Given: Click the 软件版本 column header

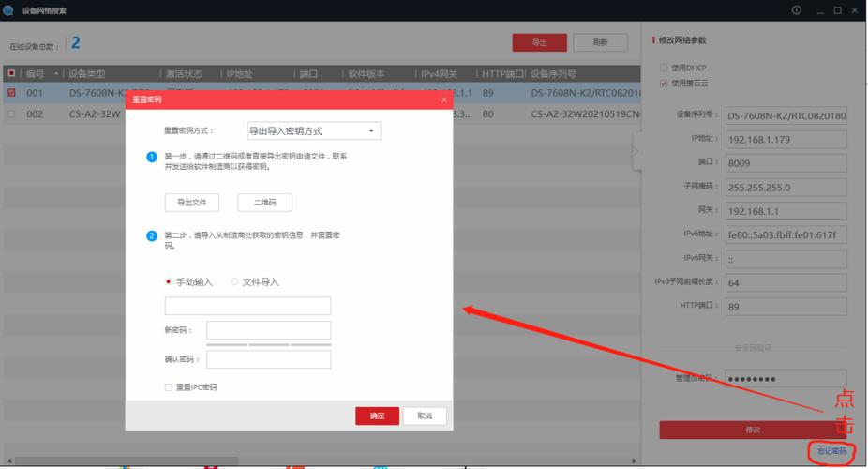Looking at the screenshot, I should (366, 74).
